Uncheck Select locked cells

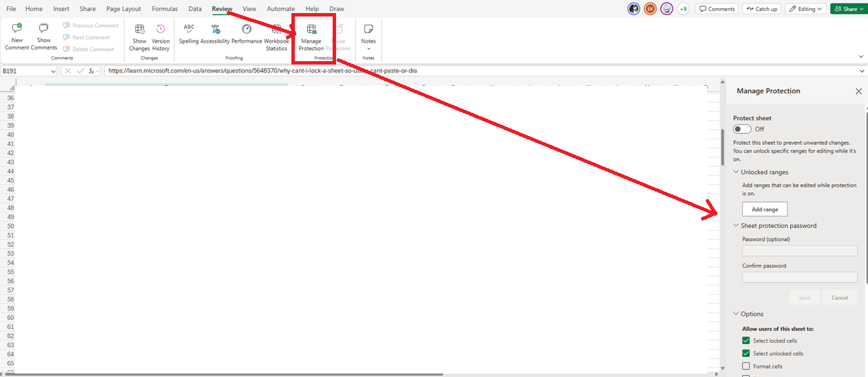click(x=746, y=341)
